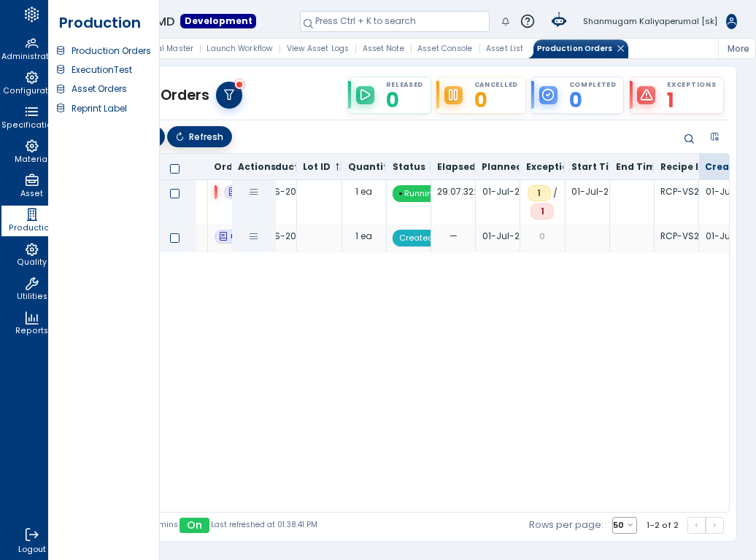Go to the previous page of results

coord(697,525)
